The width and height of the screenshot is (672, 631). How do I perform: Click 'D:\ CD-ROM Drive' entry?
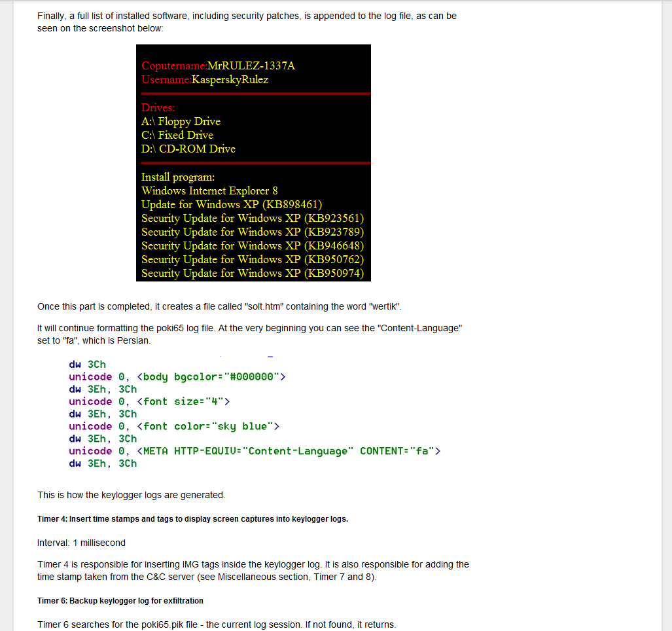click(x=188, y=149)
